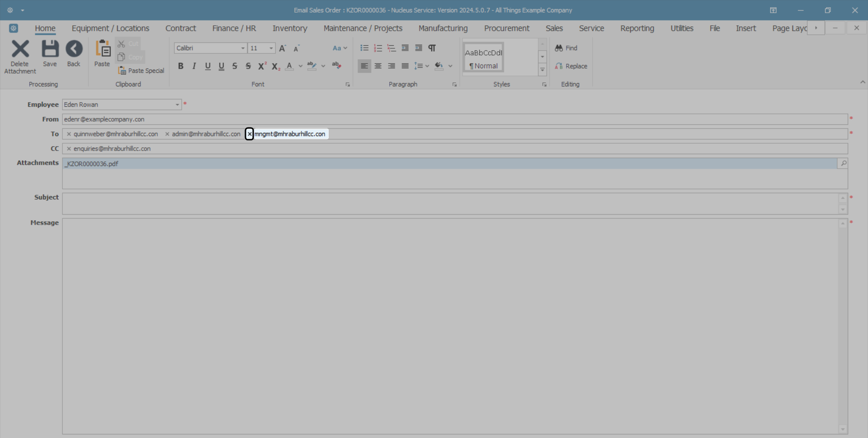Image resolution: width=868 pixels, height=438 pixels.
Task: Insert a bulleted list
Action: pos(364,48)
